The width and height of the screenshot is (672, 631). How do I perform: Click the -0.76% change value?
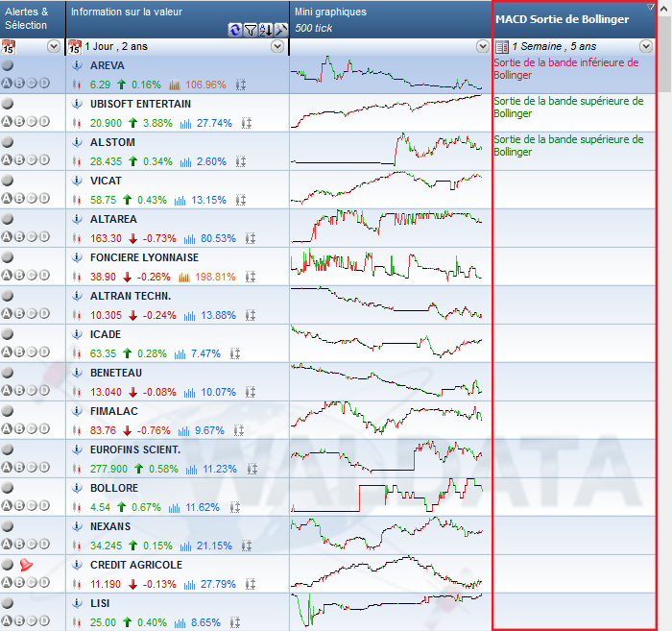point(154,430)
